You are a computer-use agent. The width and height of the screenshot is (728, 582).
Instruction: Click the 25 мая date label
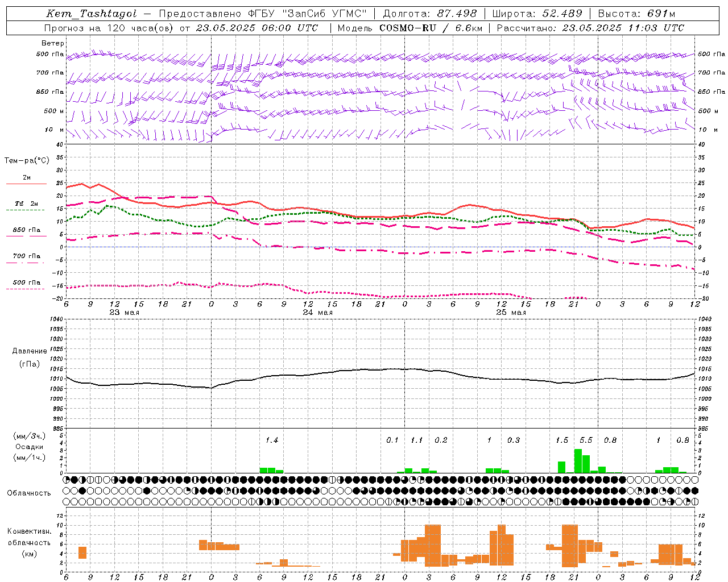511,313
